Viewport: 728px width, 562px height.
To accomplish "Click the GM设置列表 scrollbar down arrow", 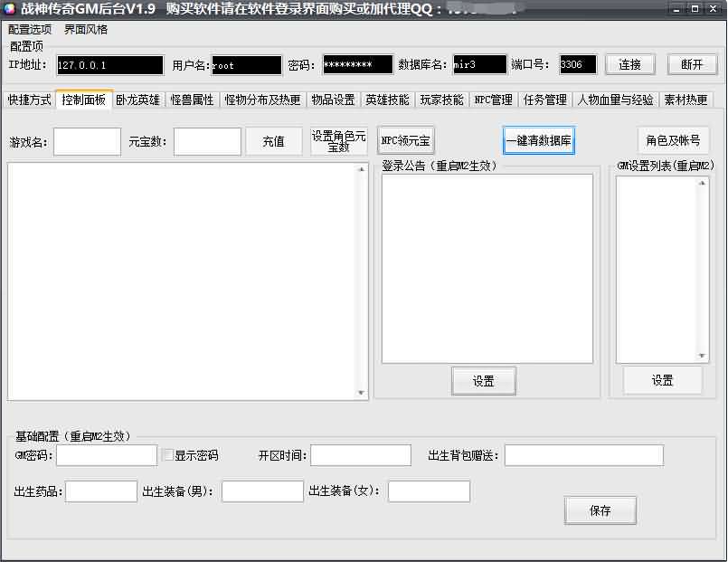I will pyautogui.click(x=703, y=357).
